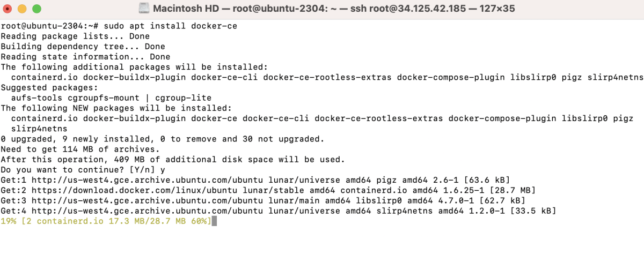The height and width of the screenshot is (262, 644).
Task: Click the 'Suggested packages:' heading line
Action: click(49, 87)
